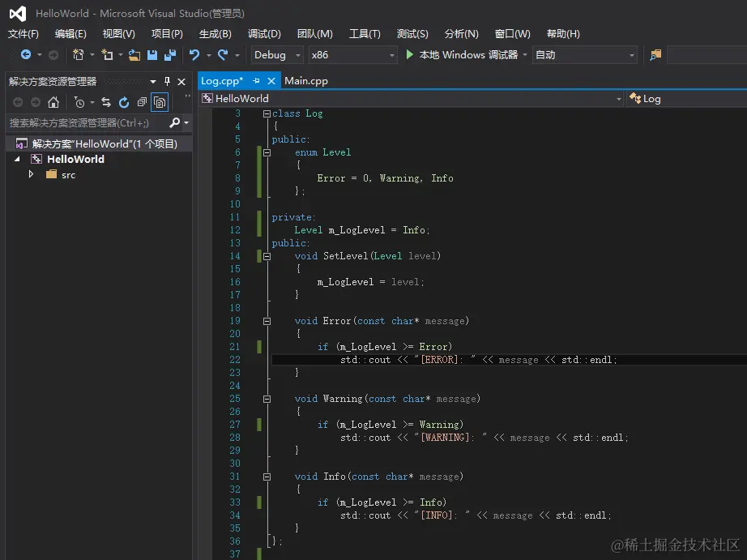This screenshot has height=560, width=747.
Task: Click the Save All toolbar icon
Action: 170,55
